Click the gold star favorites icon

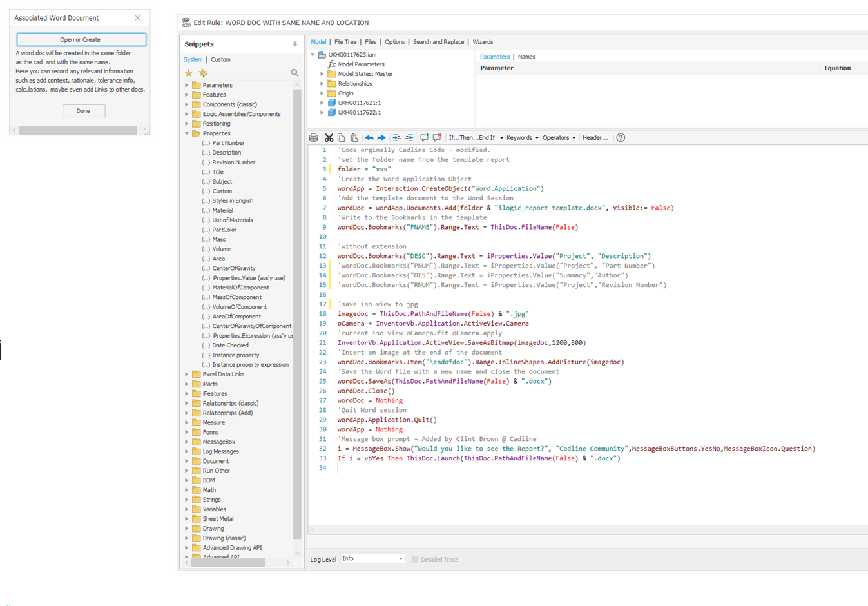click(x=188, y=73)
